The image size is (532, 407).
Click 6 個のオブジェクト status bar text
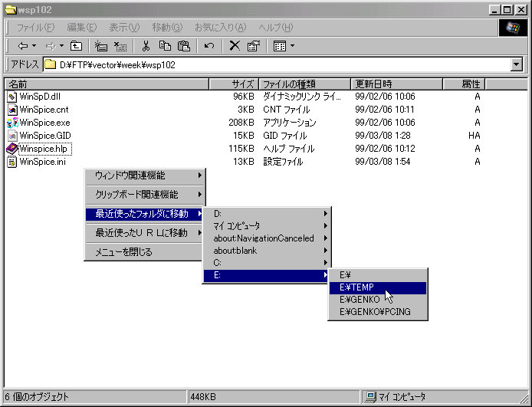click(36, 397)
